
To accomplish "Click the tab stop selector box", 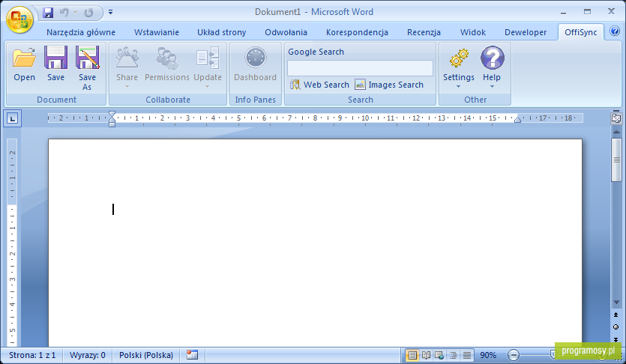I will point(13,118).
